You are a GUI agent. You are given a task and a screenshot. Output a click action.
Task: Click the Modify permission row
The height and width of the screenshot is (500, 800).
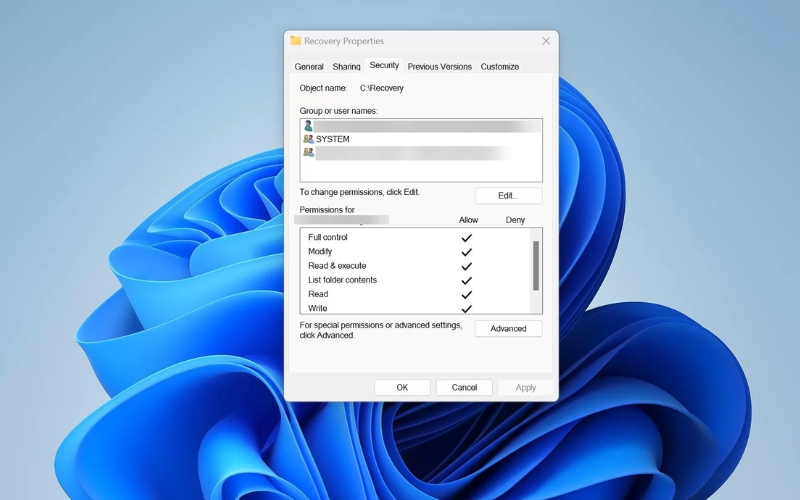pos(415,252)
